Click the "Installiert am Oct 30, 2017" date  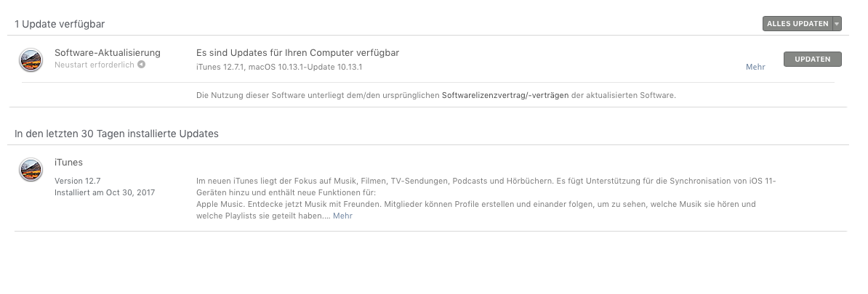pos(105,192)
